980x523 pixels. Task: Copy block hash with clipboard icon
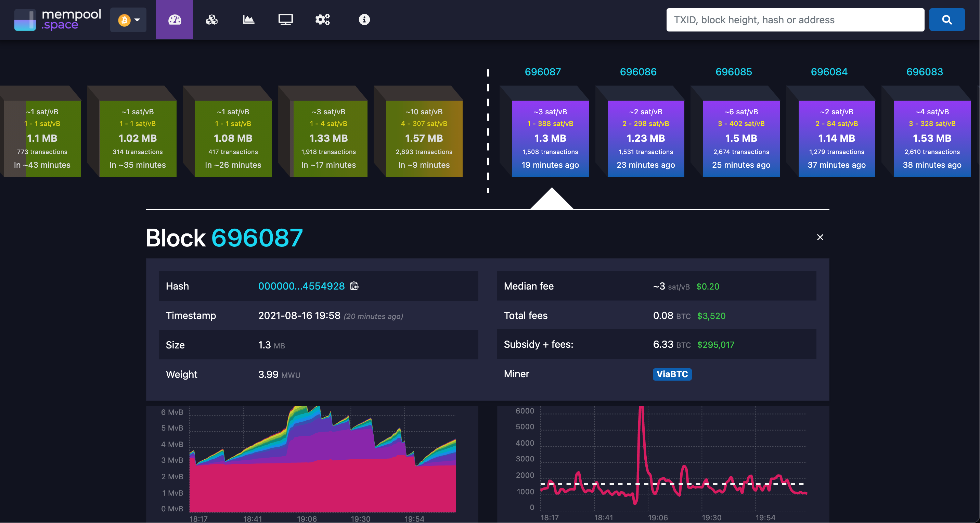[354, 286]
